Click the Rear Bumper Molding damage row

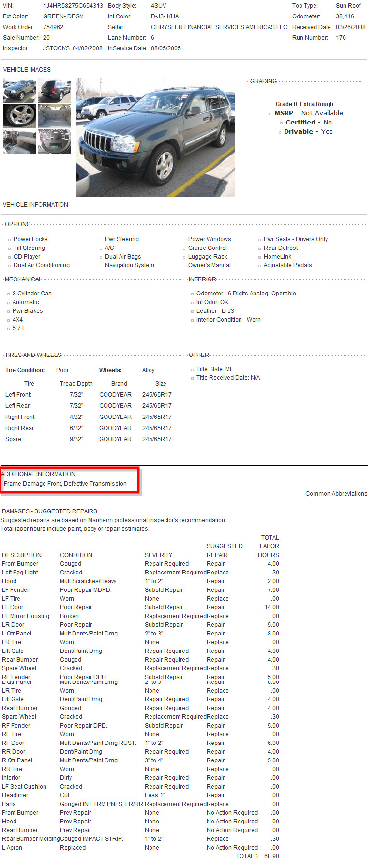140,839
